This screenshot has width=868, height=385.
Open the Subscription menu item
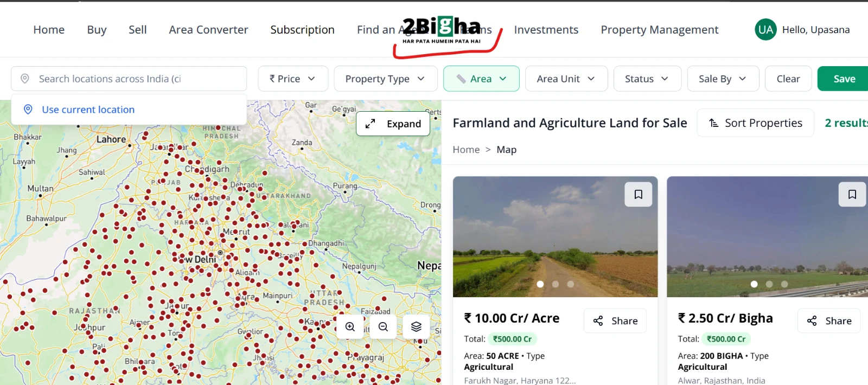(x=302, y=30)
